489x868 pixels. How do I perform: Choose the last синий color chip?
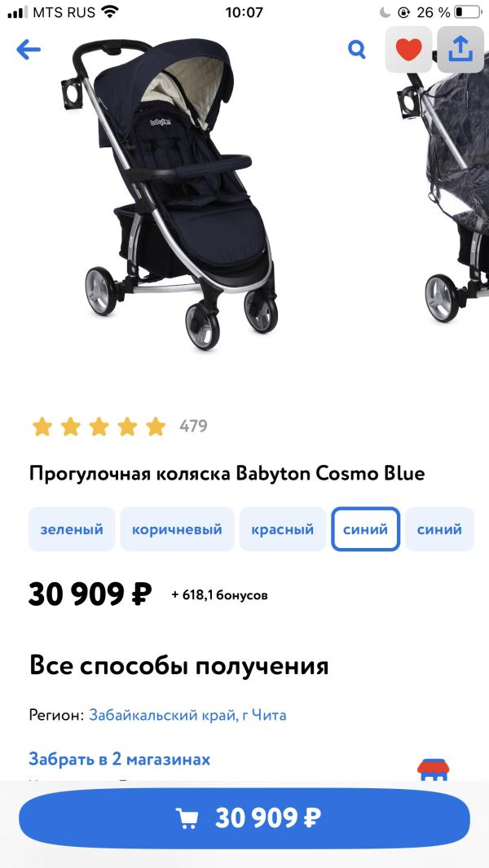tap(440, 529)
